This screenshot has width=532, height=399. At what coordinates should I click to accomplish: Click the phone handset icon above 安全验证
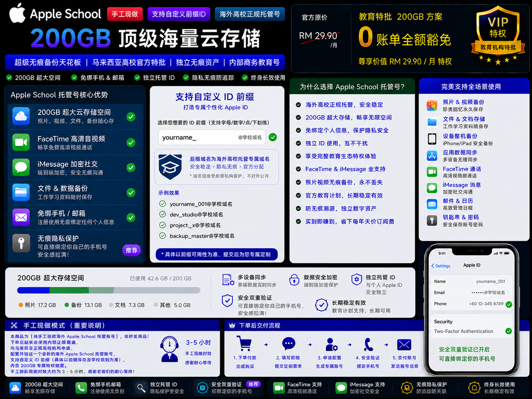368,345
